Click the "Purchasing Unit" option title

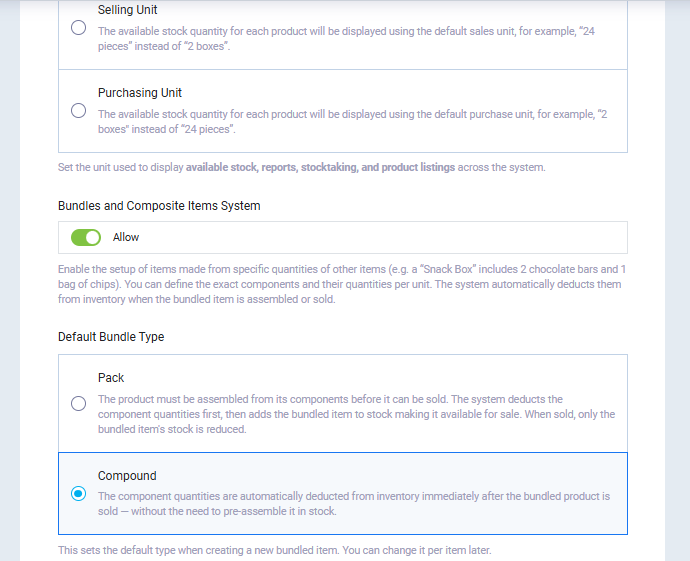[139, 93]
